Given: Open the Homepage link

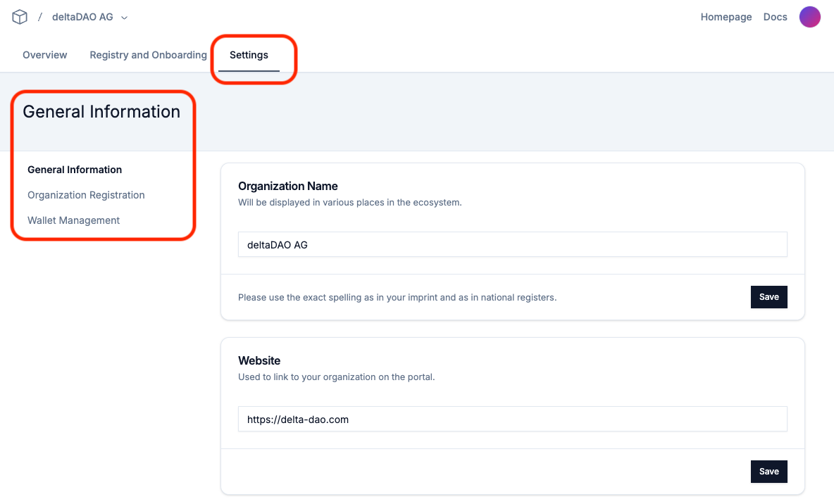Looking at the screenshot, I should pyautogui.click(x=726, y=17).
